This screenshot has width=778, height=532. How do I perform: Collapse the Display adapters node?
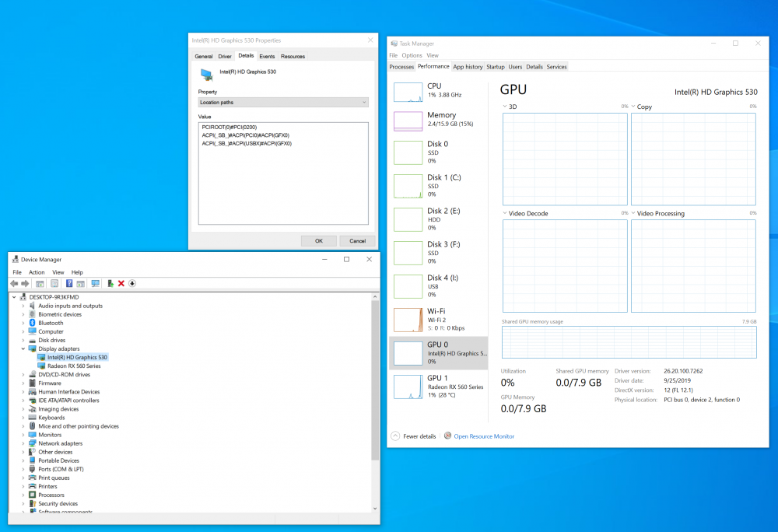click(23, 348)
